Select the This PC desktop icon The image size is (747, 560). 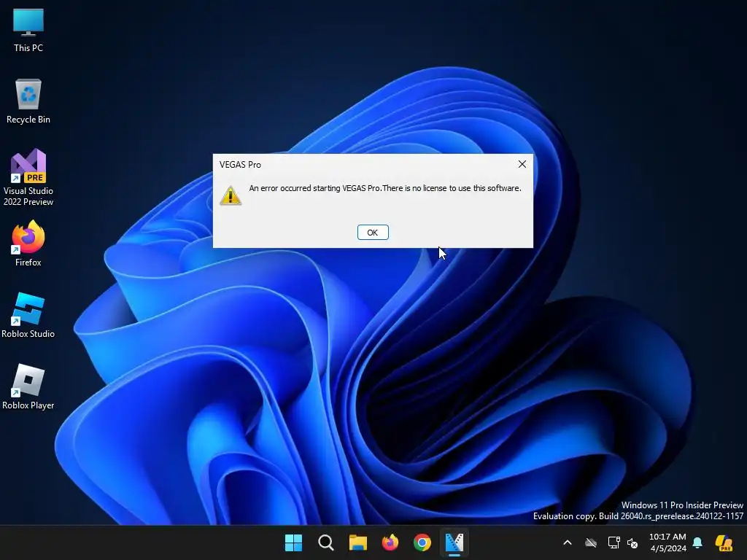click(28, 31)
